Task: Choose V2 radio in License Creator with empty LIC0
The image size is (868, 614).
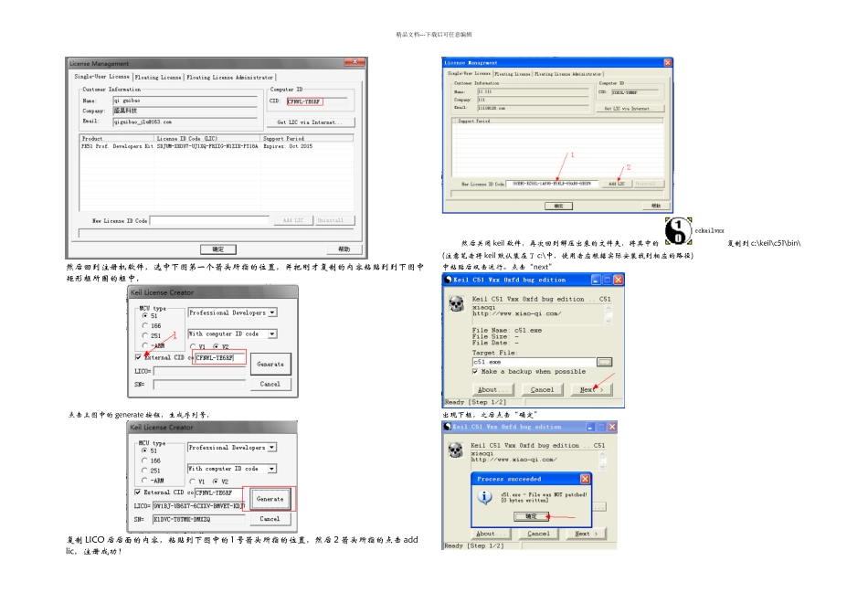Action: pos(216,346)
